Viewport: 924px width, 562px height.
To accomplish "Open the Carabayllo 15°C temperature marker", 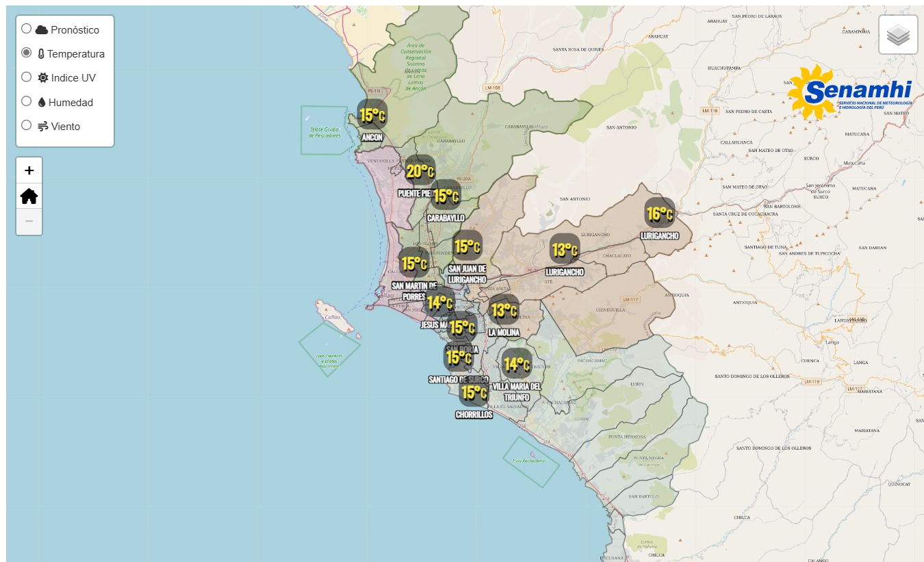I will point(446,195).
